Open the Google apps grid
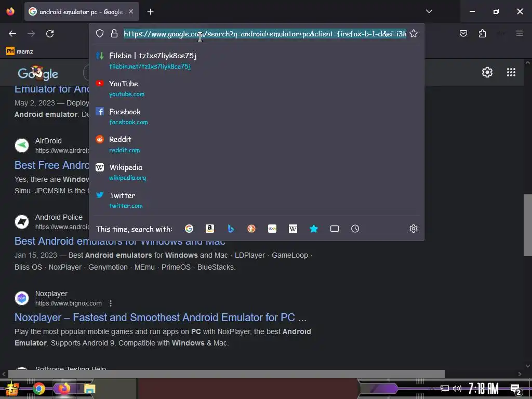The width and height of the screenshot is (532, 399). (x=511, y=72)
